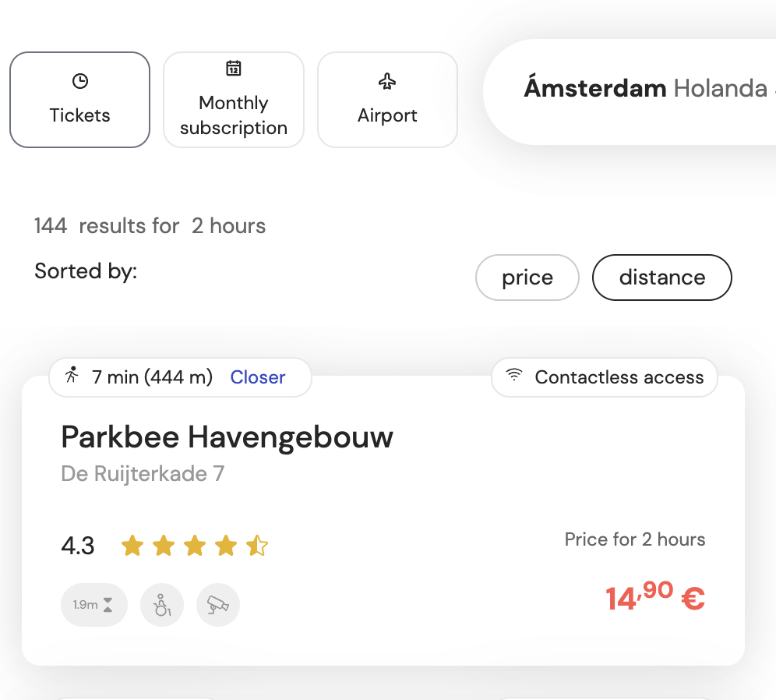Switch to the Monthly subscription tab
Viewport: 776px width, 700px height.
click(234, 99)
